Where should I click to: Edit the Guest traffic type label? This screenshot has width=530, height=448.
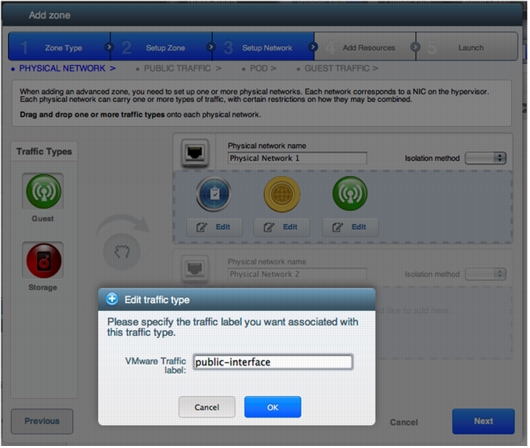point(350,227)
